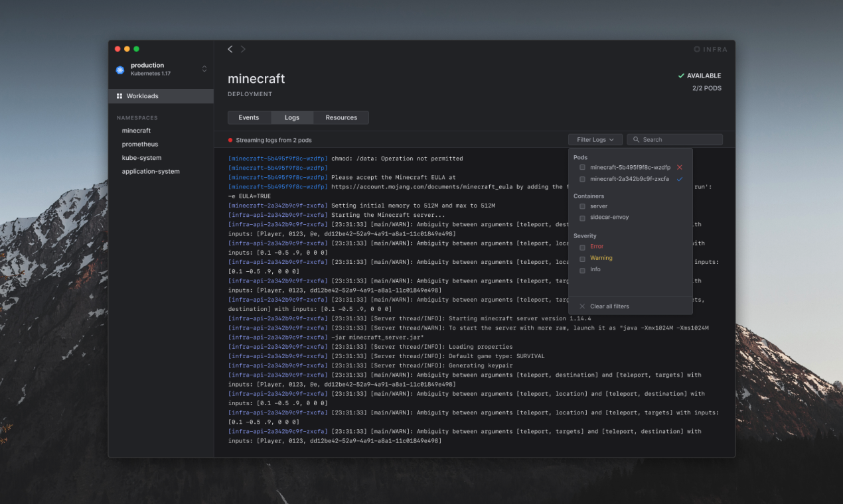Switch to the Events tab

(x=249, y=117)
